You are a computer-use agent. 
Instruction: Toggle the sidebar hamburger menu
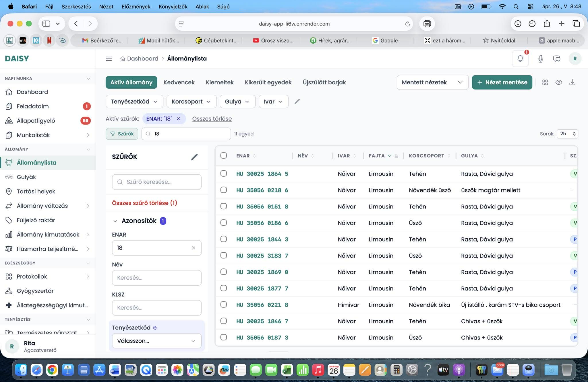coord(109,59)
